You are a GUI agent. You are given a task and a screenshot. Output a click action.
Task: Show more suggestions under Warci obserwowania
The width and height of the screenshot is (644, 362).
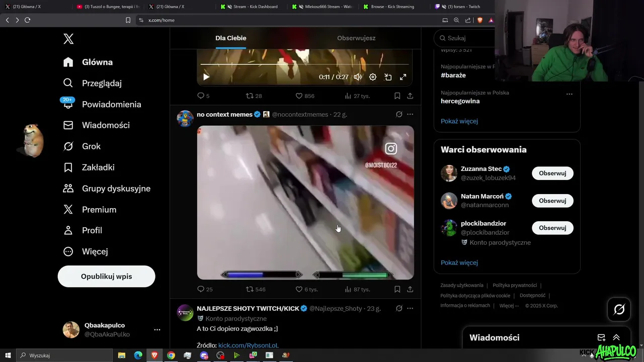[459, 262]
